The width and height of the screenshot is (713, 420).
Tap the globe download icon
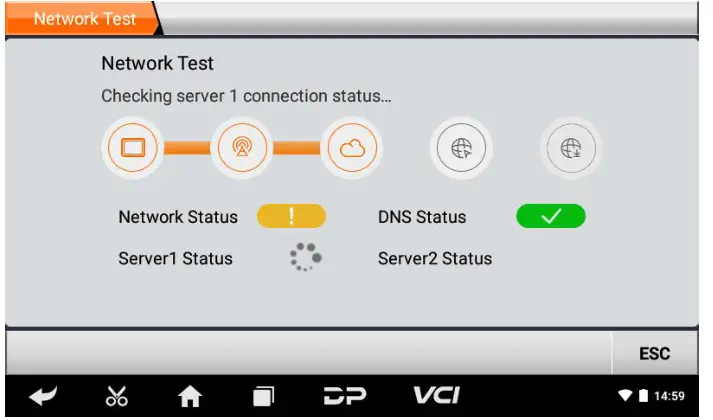coord(571,148)
